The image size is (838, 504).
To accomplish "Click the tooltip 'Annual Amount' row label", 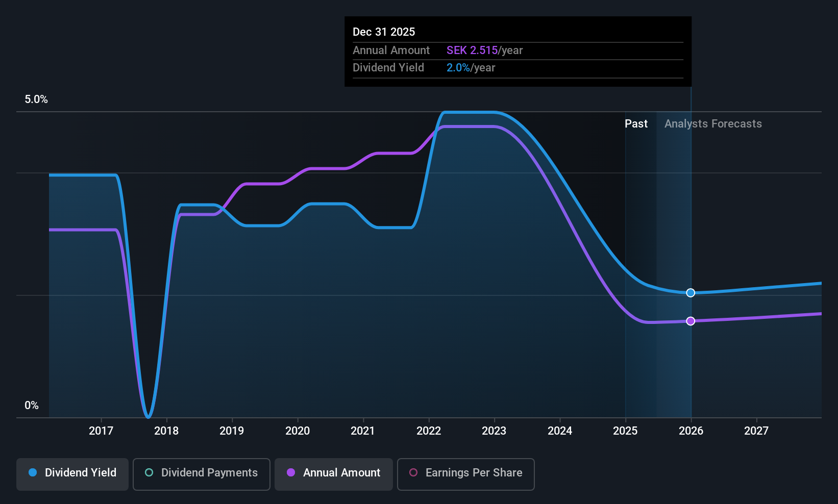I will [x=391, y=51].
